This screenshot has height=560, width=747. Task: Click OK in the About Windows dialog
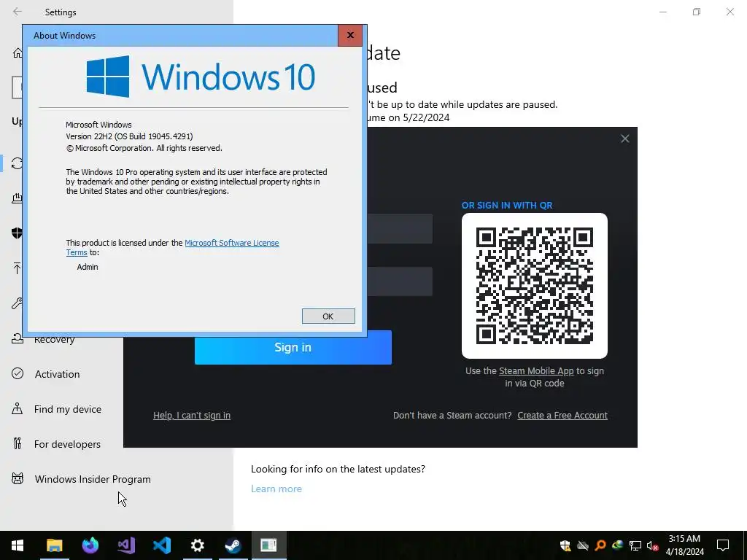click(x=328, y=316)
